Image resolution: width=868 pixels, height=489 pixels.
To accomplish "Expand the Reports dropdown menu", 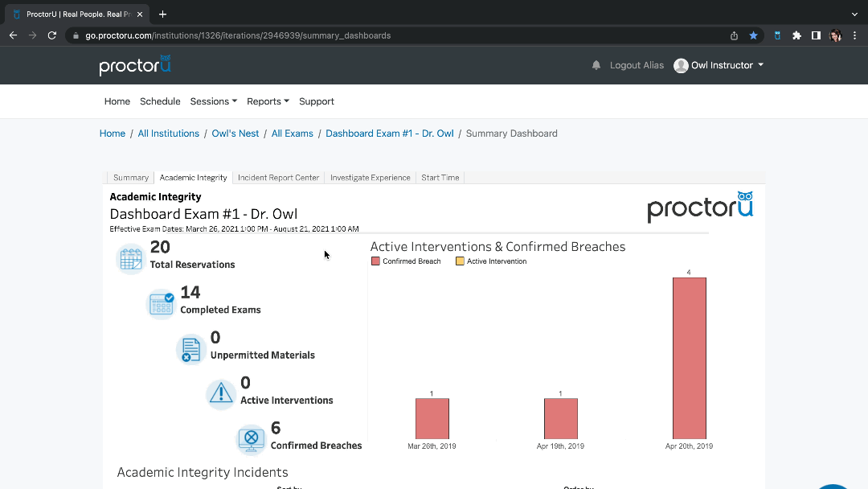I will point(268,101).
